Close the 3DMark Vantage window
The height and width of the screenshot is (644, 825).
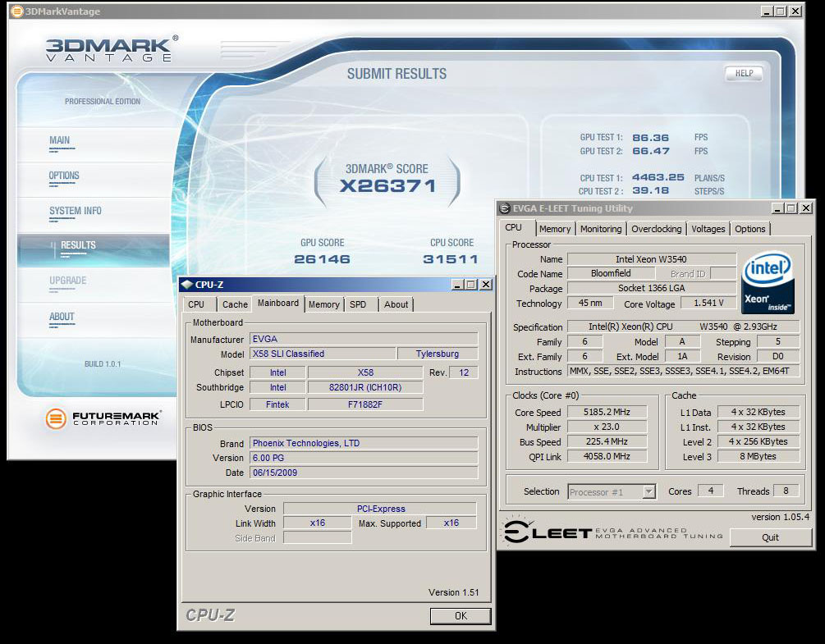(795, 11)
